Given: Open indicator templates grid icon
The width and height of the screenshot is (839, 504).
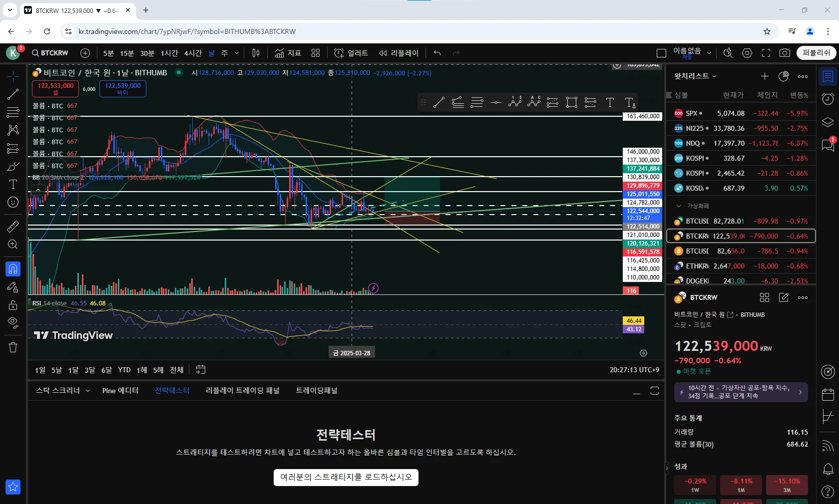Looking at the screenshot, I should point(316,53).
